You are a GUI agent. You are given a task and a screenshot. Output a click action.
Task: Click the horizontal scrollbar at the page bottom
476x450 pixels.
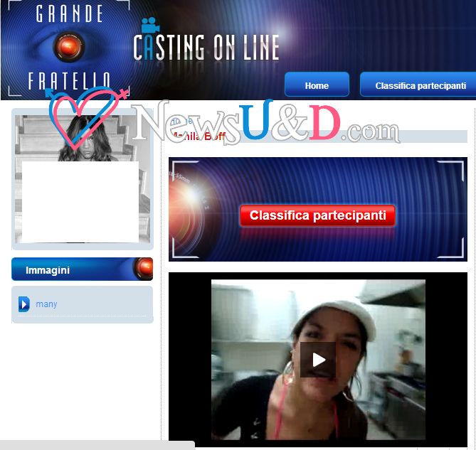[97, 445]
